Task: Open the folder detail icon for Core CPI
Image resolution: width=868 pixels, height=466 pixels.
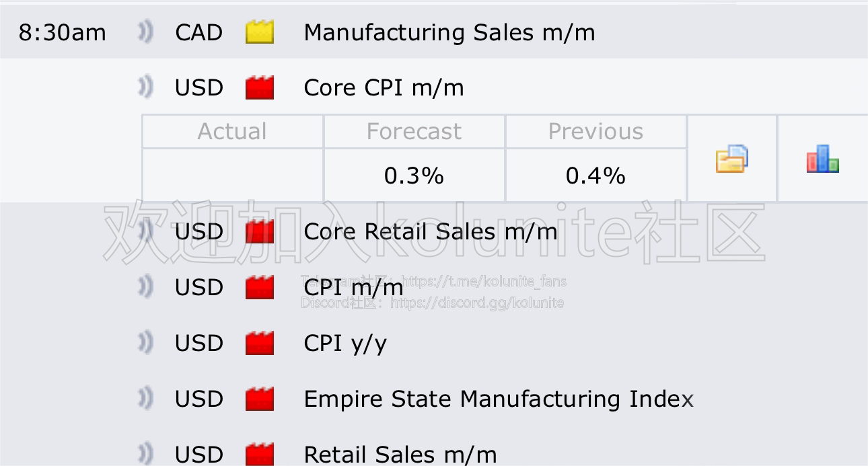Action: (731, 159)
